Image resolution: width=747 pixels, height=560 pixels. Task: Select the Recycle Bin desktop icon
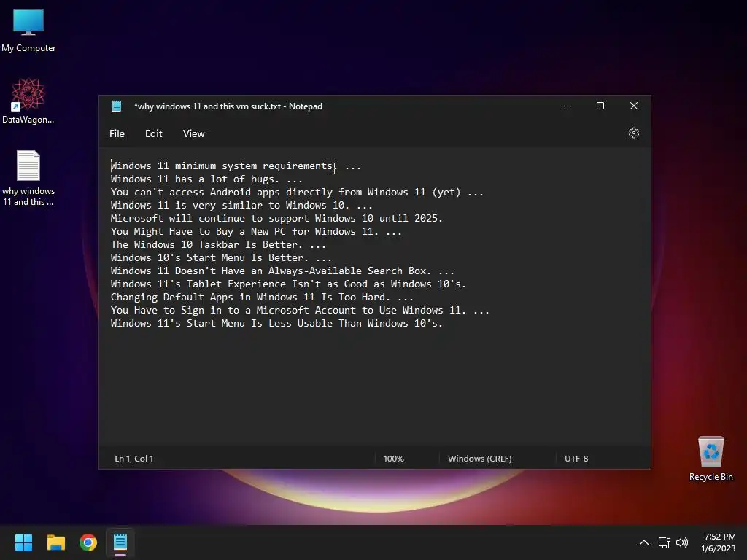coord(711,459)
